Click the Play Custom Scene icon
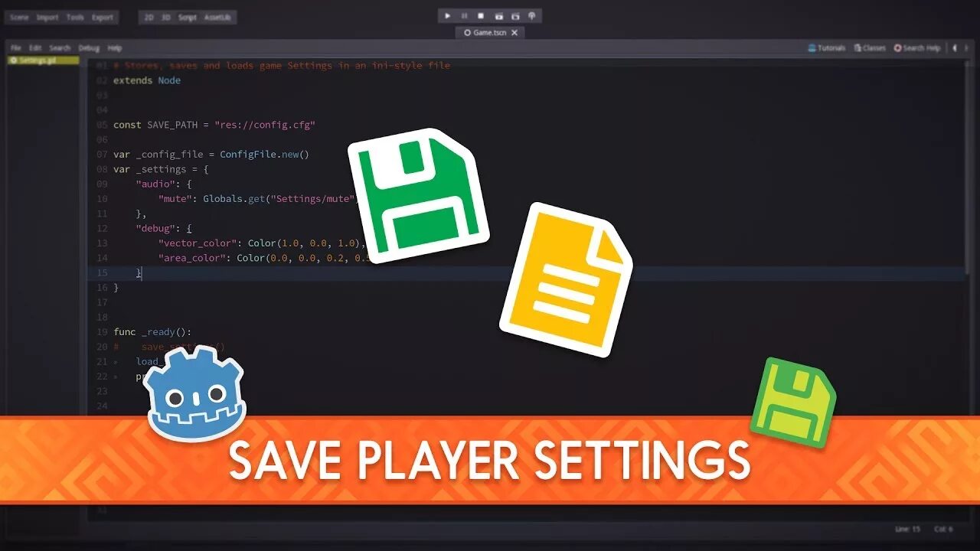The image size is (980, 551). pyautogui.click(x=515, y=16)
